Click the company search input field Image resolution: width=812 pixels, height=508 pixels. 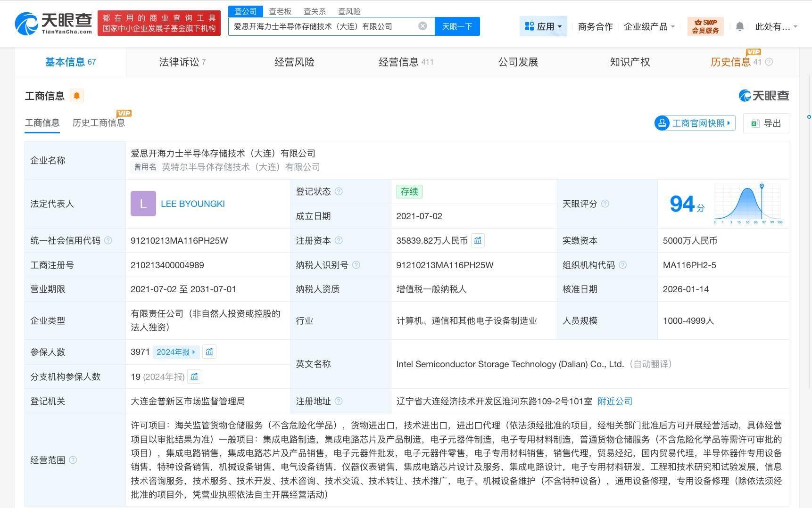(x=323, y=26)
